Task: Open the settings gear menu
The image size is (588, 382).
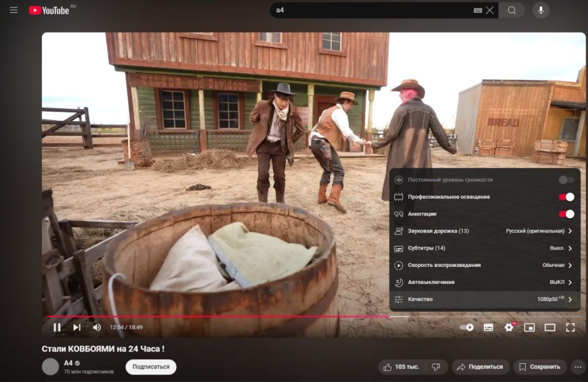Action: [x=509, y=327]
